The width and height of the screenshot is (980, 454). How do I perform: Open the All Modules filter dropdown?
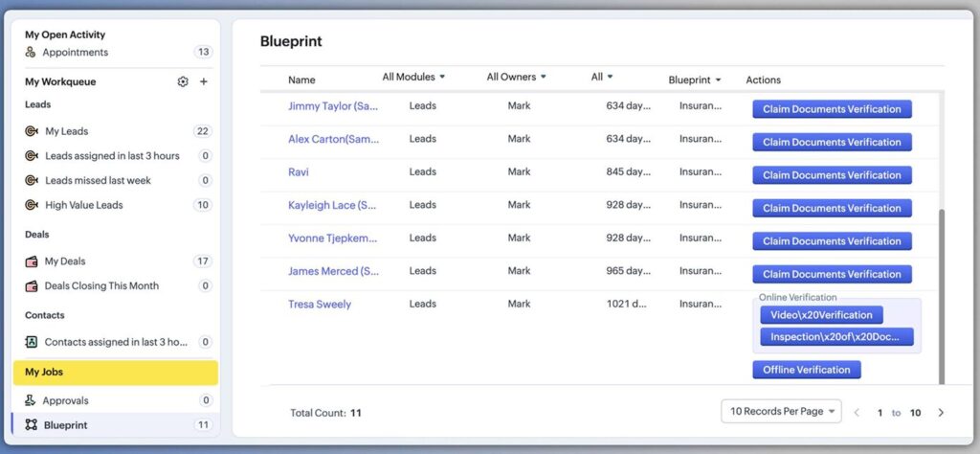click(x=413, y=77)
